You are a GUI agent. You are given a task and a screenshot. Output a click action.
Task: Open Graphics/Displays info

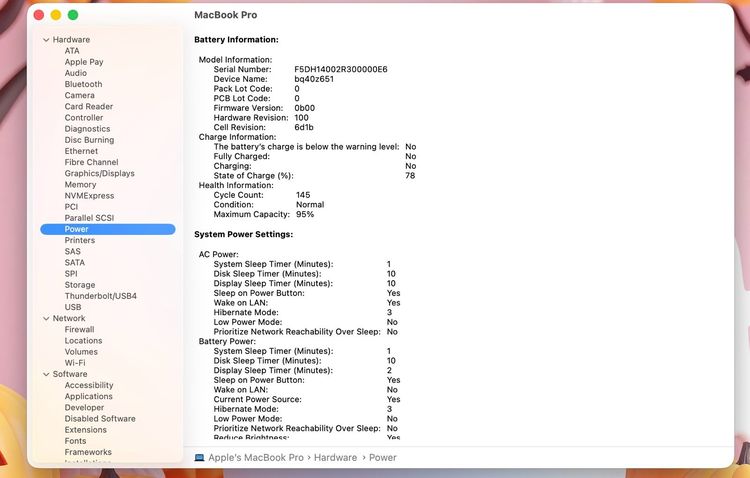[99, 173]
